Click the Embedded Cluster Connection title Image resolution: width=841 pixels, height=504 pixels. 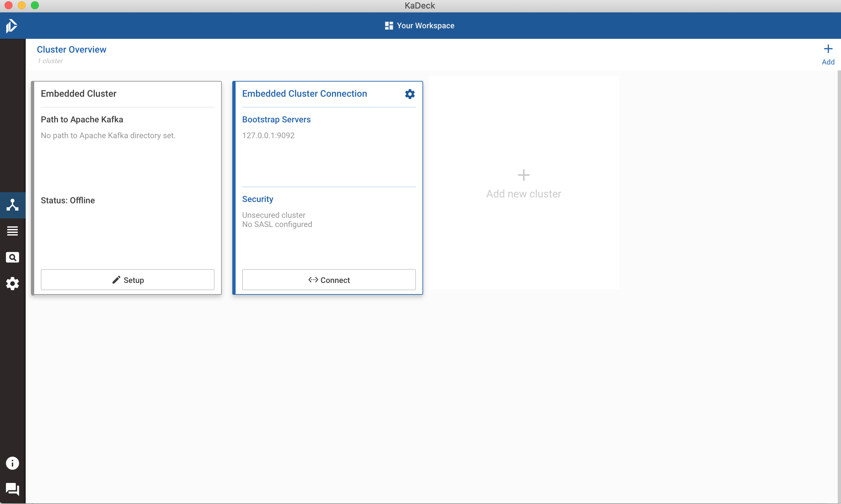tap(304, 94)
